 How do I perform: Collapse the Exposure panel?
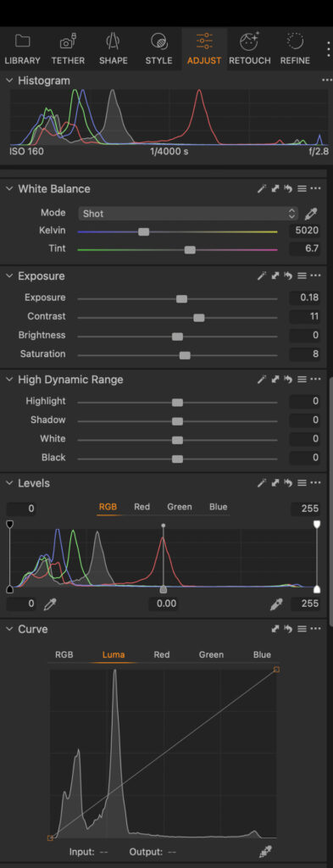pos(8,275)
